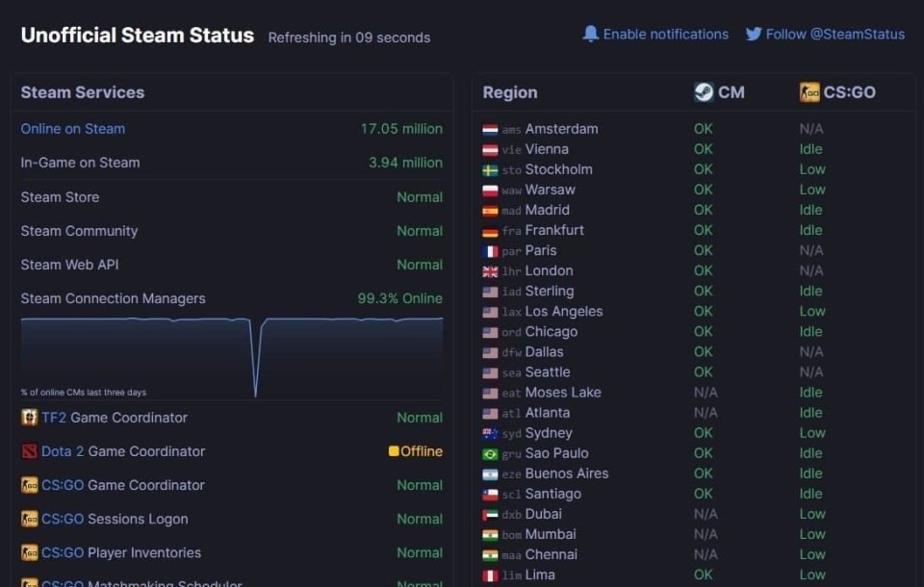Click the Dota 2 Game Coordinator icon

30,451
